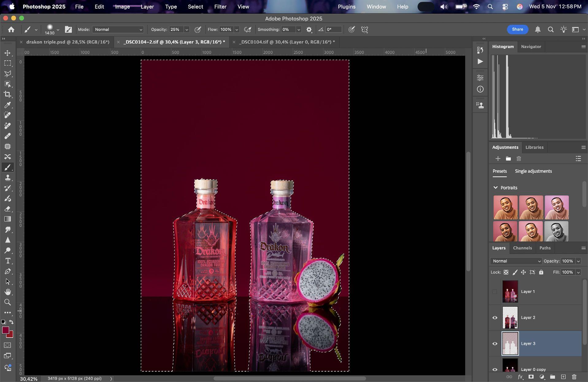Image resolution: width=588 pixels, height=382 pixels.
Task: Select the Eraser tool
Action: coord(8,209)
